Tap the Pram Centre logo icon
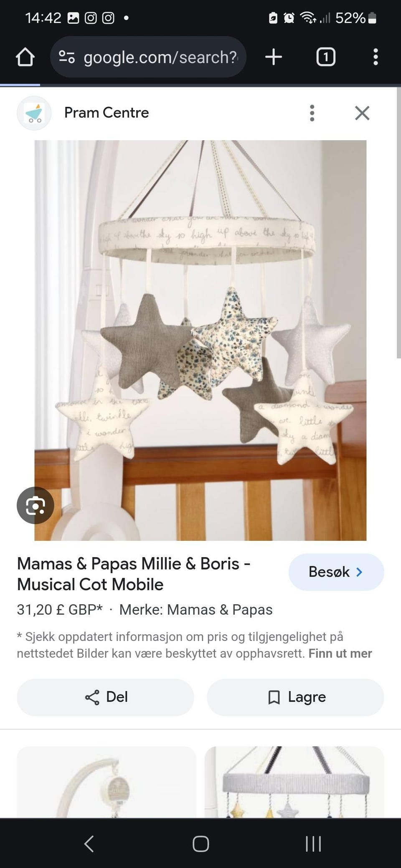The width and height of the screenshot is (401, 868). (34, 113)
